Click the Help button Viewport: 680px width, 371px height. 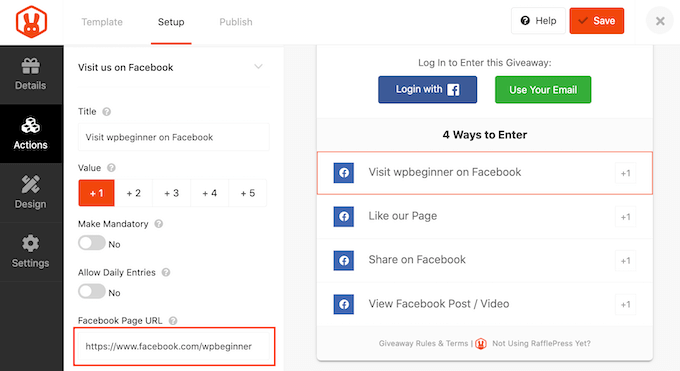pyautogui.click(x=538, y=21)
